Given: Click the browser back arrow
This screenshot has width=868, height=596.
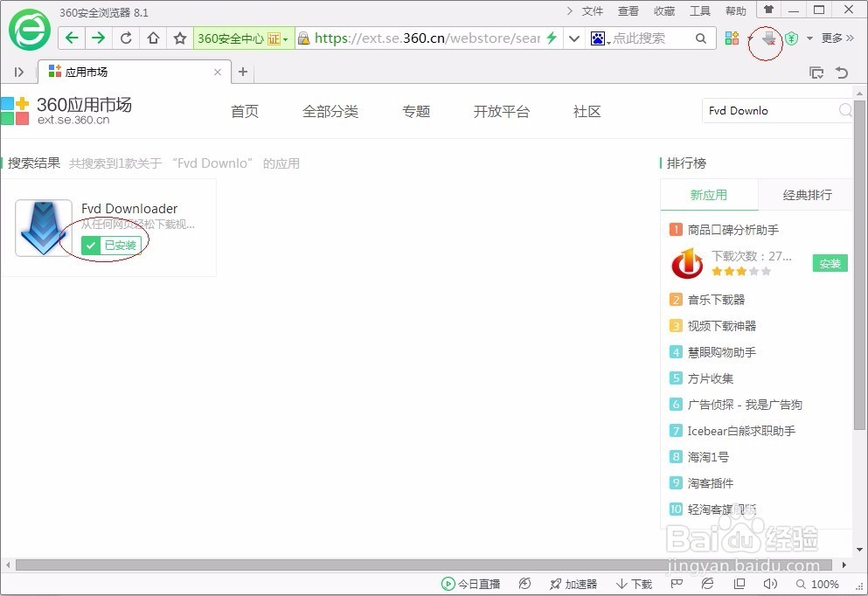Looking at the screenshot, I should pos(72,38).
